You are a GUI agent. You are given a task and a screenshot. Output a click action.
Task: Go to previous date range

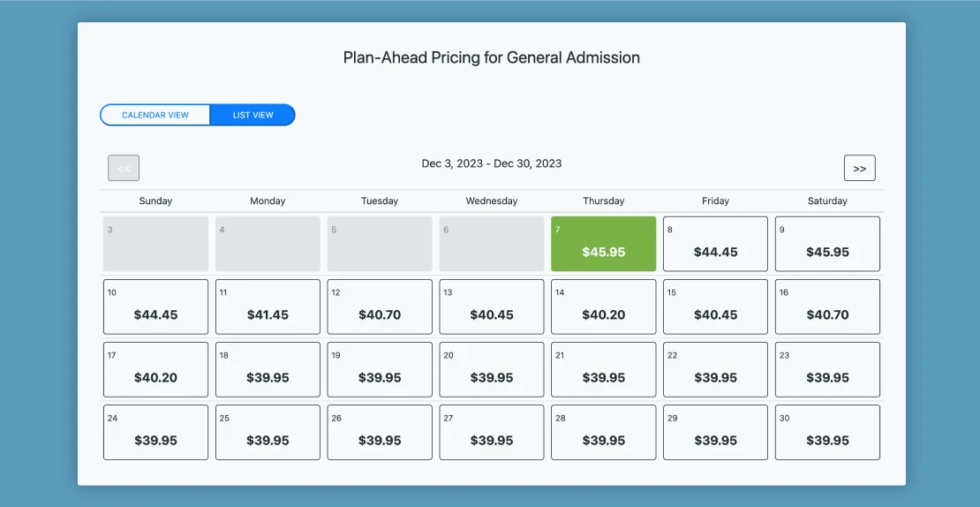coord(124,168)
